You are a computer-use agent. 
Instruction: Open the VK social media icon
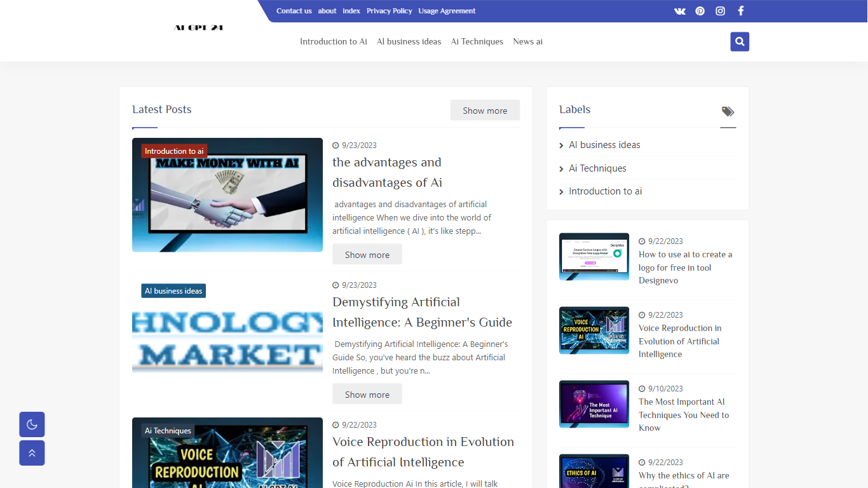tap(679, 11)
